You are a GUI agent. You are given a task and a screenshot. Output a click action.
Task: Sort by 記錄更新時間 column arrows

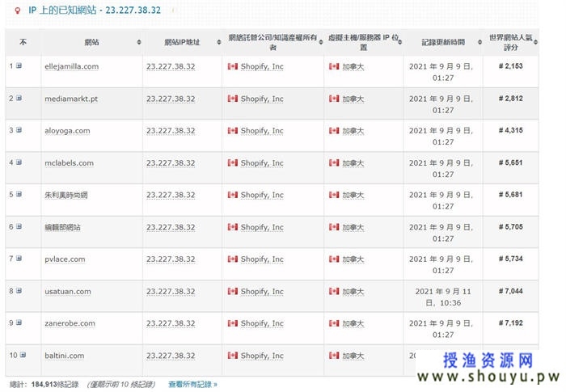point(479,42)
